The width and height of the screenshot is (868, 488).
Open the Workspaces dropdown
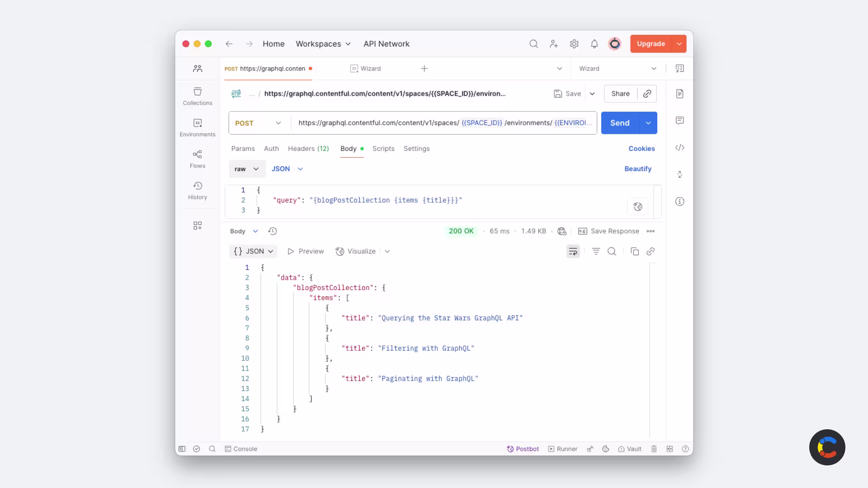click(323, 44)
